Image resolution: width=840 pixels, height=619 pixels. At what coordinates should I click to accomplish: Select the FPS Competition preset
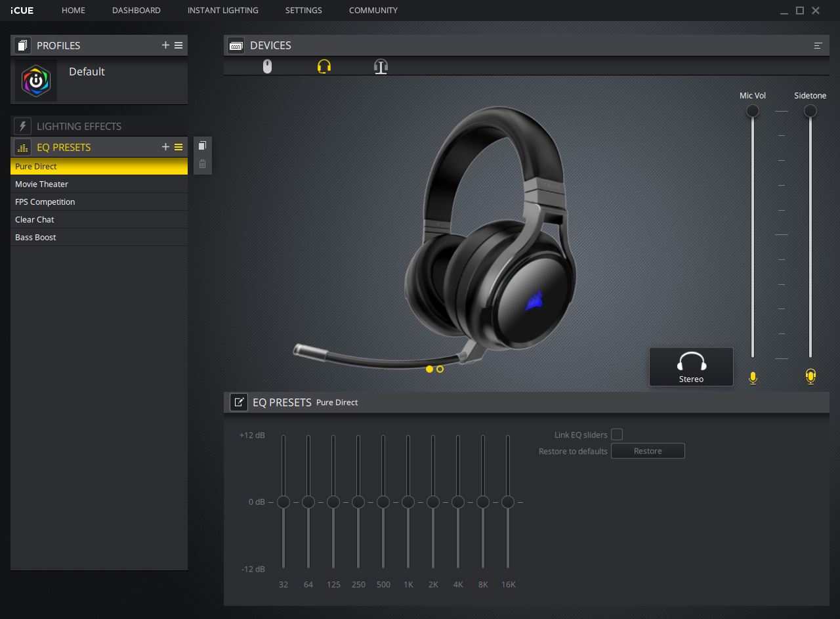[x=99, y=202]
